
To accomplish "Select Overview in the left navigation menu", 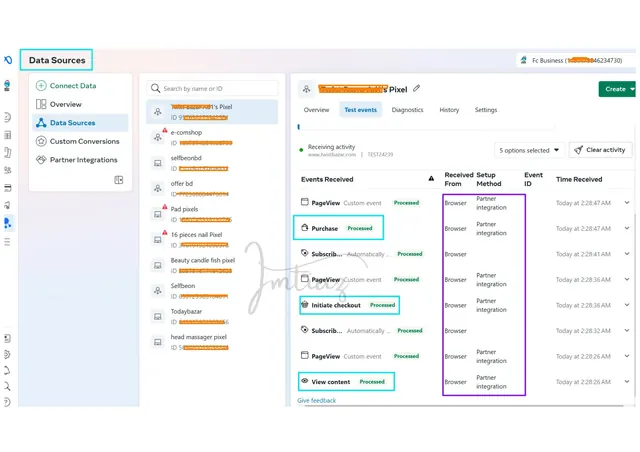I will pos(80,104).
